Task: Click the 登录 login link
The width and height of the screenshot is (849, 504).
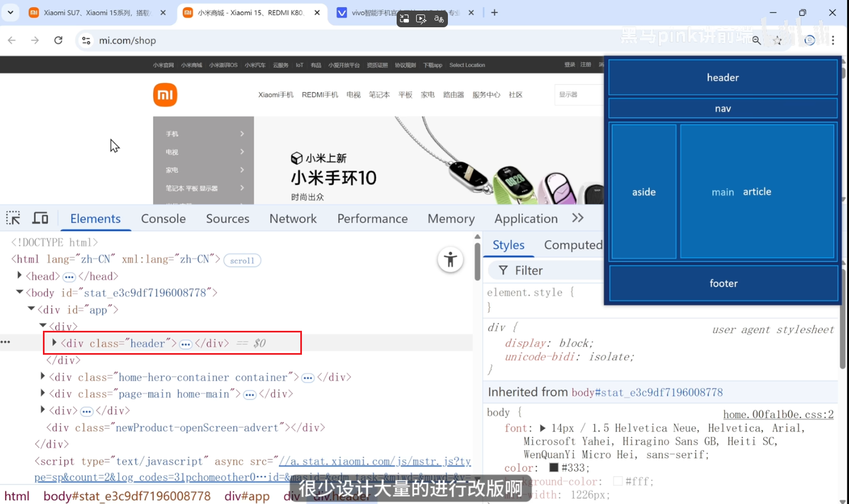Action: 569,65
